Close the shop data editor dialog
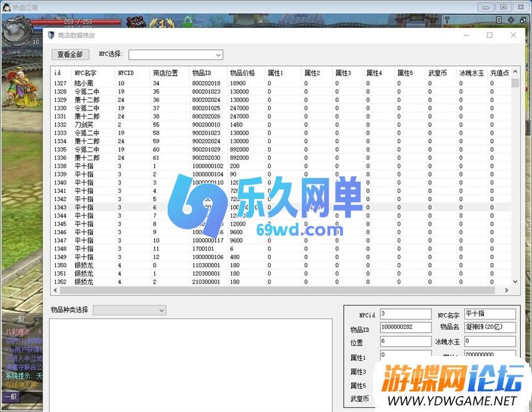Image resolution: width=532 pixels, height=412 pixels. [513, 35]
